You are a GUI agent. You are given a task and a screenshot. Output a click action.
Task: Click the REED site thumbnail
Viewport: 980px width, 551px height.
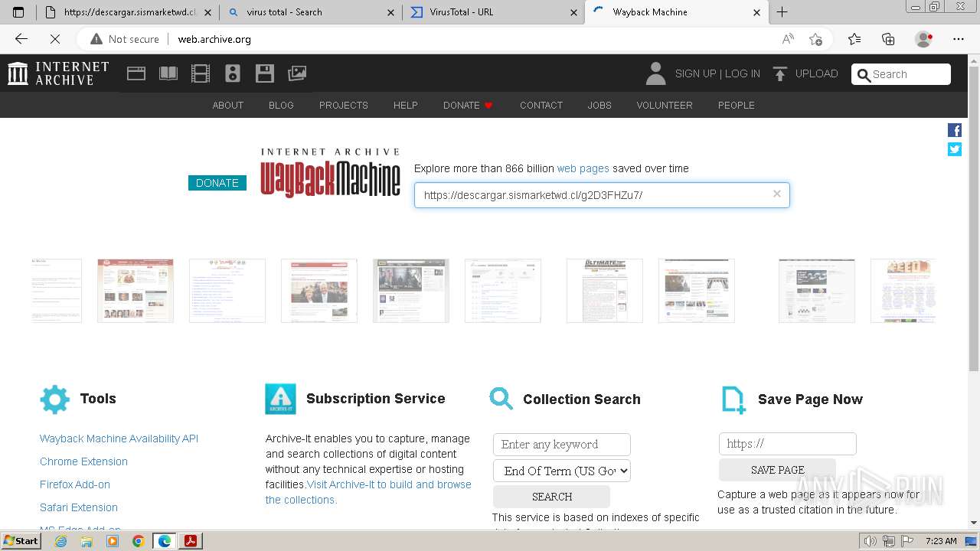pyautogui.click(x=903, y=291)
